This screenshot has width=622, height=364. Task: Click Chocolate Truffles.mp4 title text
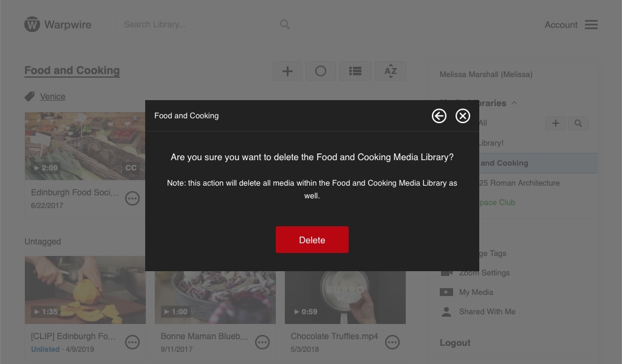pyautogui.click(x=335, y=336)
